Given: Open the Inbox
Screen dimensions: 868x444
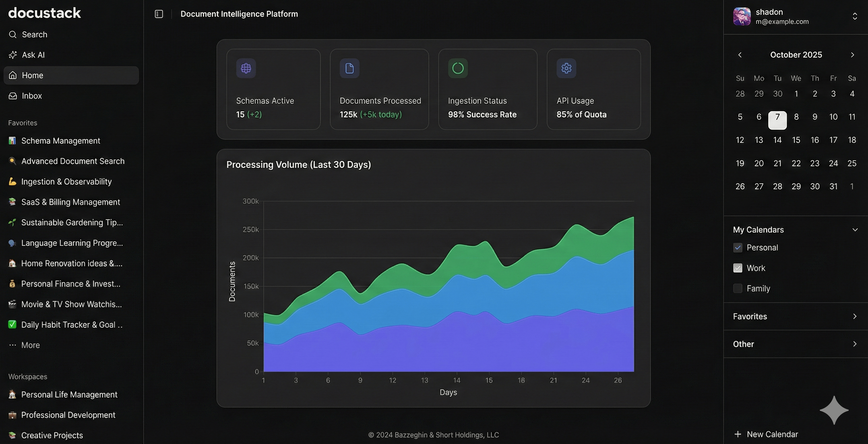Looking at the screenshot, I should point(31,96).
